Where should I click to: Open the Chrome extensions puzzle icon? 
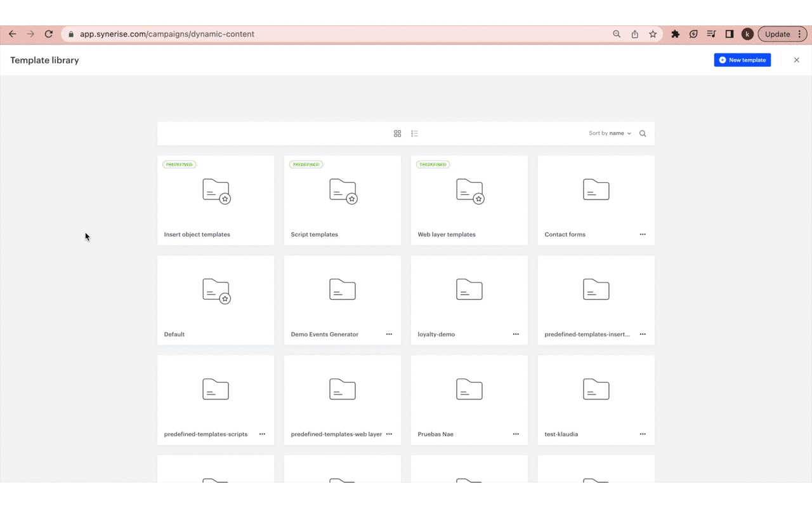pyautogui.click(x=675, y=34)
